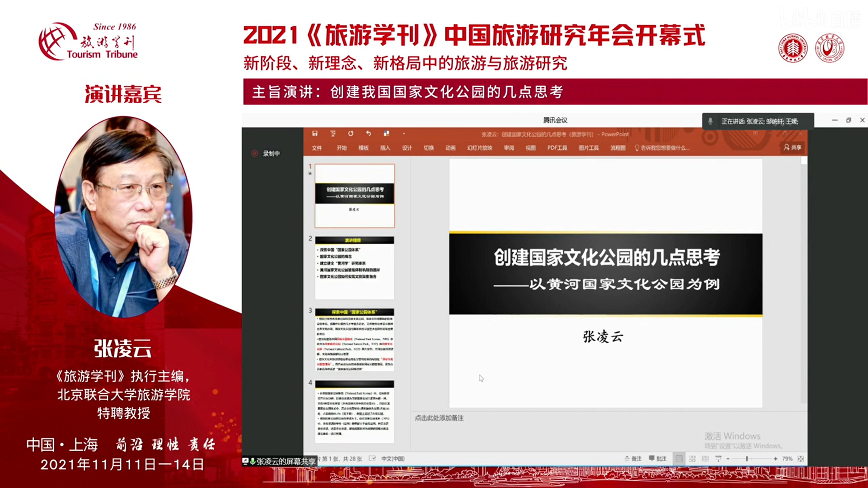This screenshot has height=488, width=868.
Task: Open the 中文(中国) language selector
Action: point(393,459)
